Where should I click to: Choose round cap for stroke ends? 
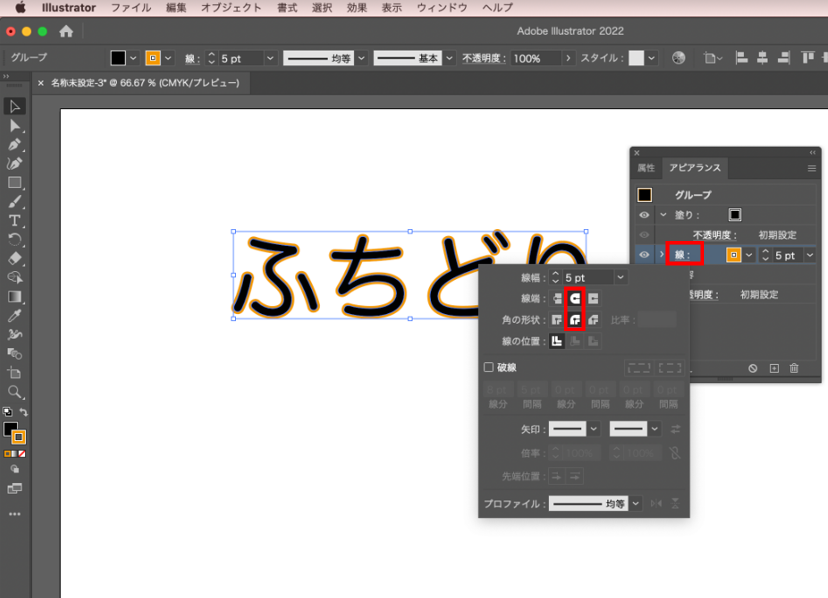(x=575, y=298)
